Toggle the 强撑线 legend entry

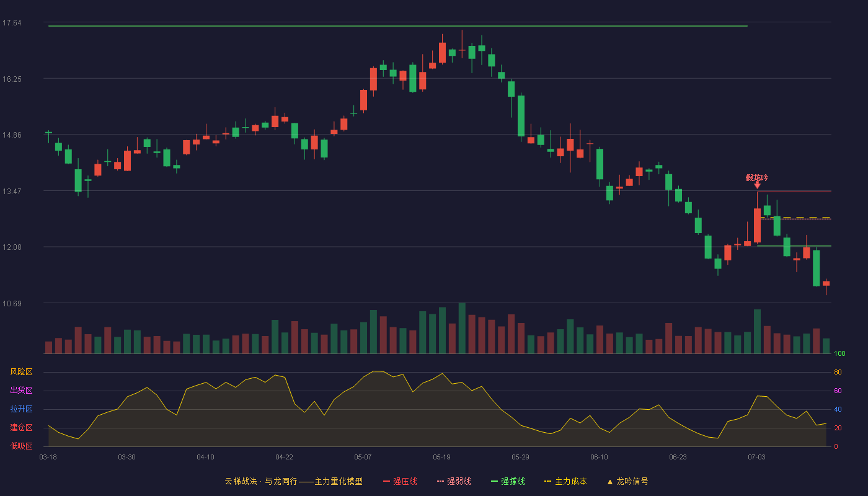pyautogui.click(x=508, y=481)
